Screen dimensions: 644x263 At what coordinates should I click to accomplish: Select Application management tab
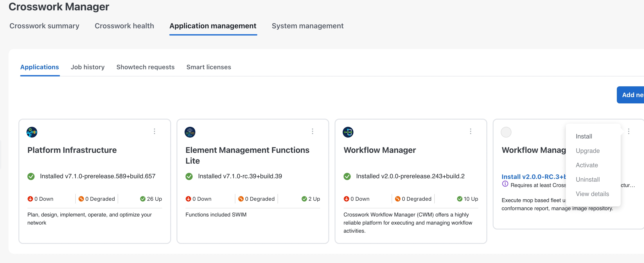pos(213,26)
